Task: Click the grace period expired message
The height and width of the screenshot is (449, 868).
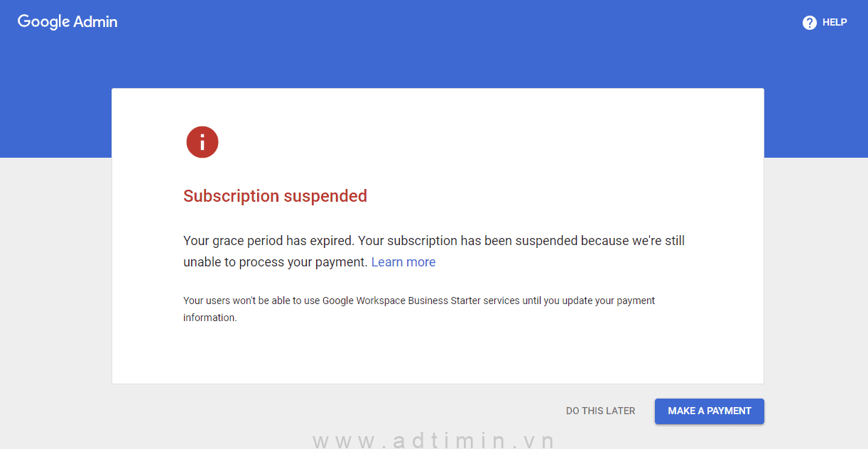Action: coord(433,241)
